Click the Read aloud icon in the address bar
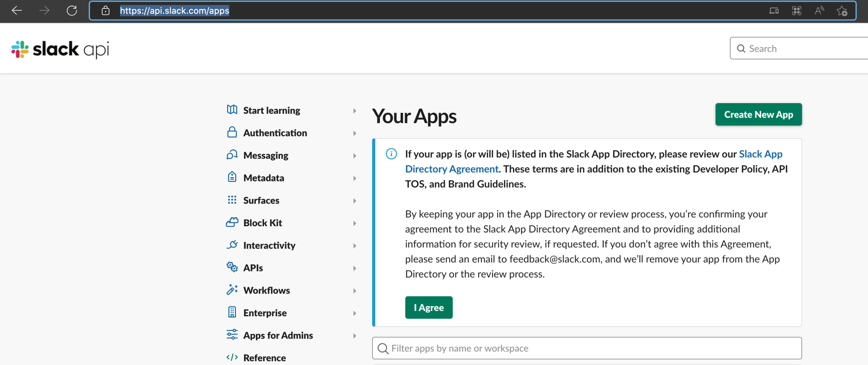This screenshot has width=868, height=365. coord(819,11)
